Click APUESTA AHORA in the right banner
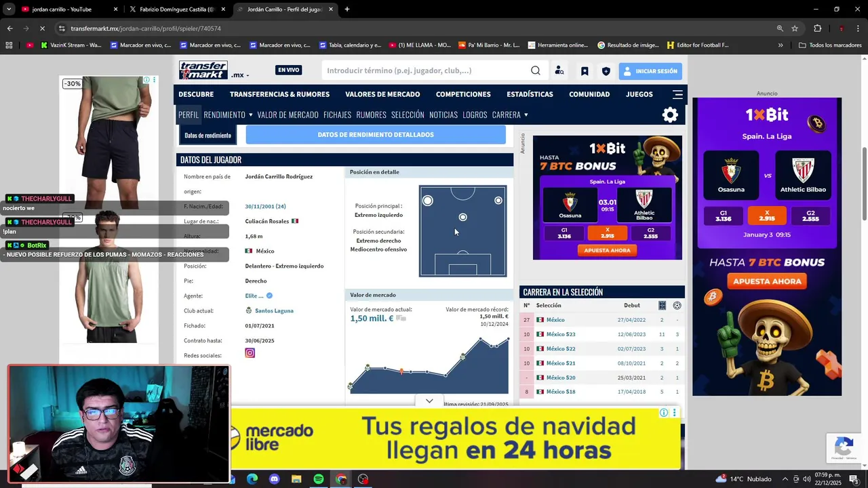Image resolution: width=868 pixels, height=488 pixels. [766, 281]
